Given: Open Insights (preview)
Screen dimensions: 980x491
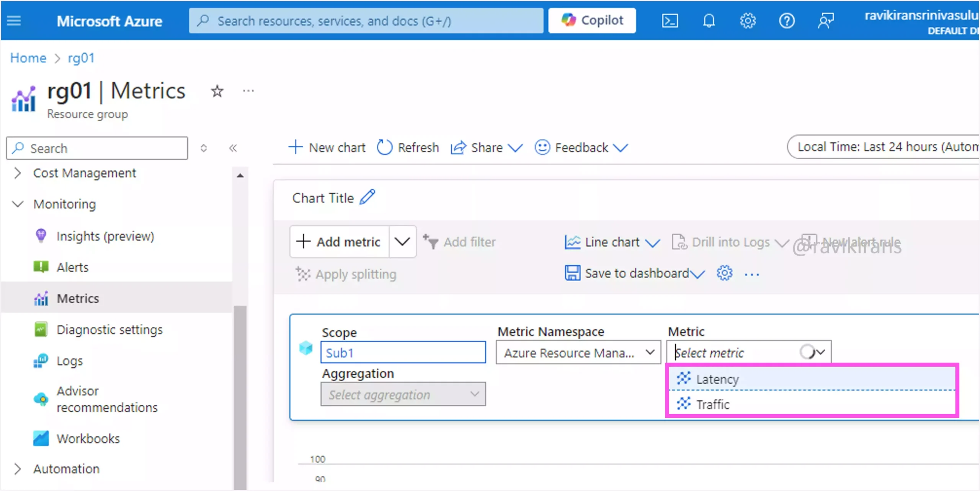Looking at the screenshot, I should (x=105, y=236).
